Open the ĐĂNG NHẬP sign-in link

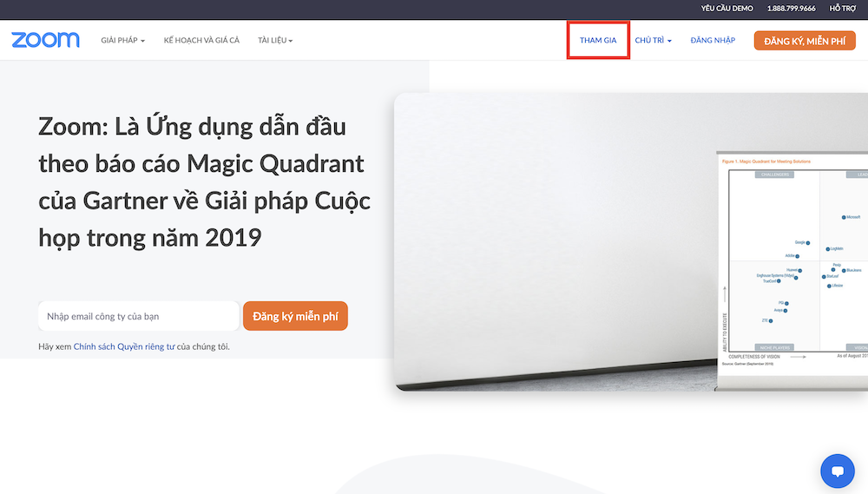[713, 41]
